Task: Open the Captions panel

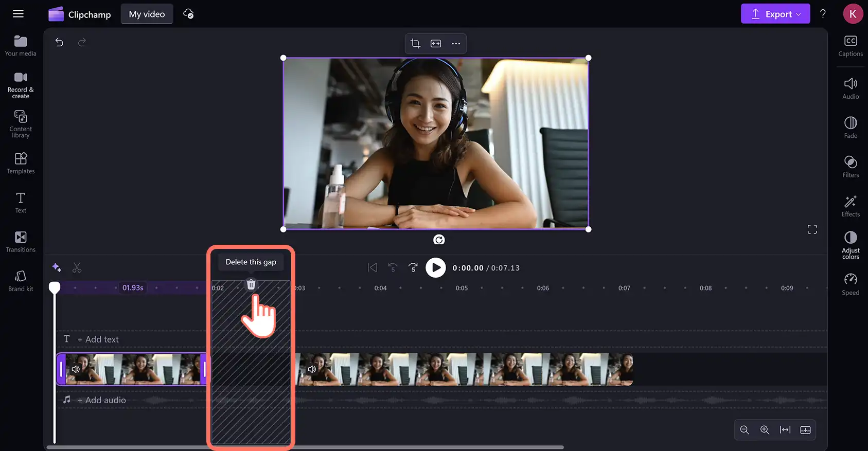Action: [x=851, y=46]
